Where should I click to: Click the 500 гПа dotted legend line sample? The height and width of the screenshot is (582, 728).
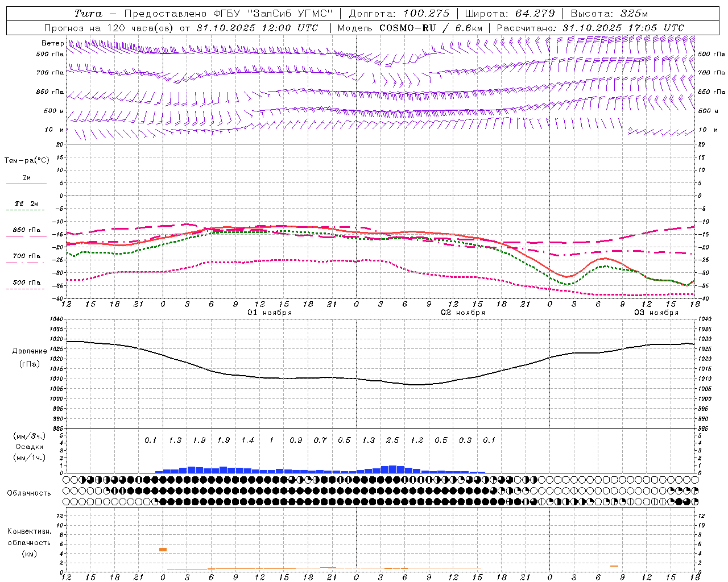pos(26,289)
